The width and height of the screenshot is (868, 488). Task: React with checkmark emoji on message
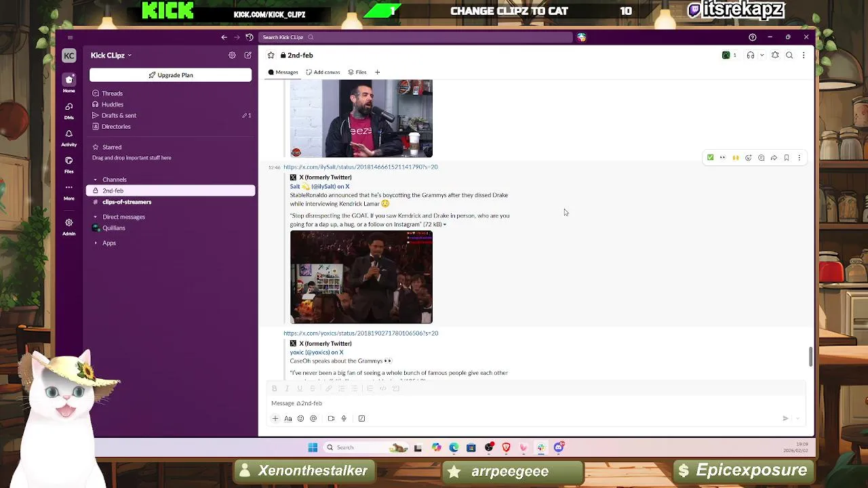point(710,158)
